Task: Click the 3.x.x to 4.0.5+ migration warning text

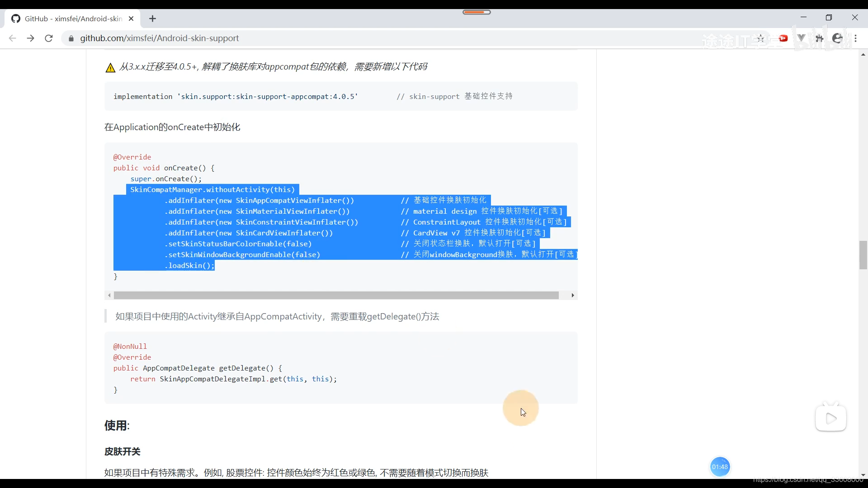Action: click(274, 66)
